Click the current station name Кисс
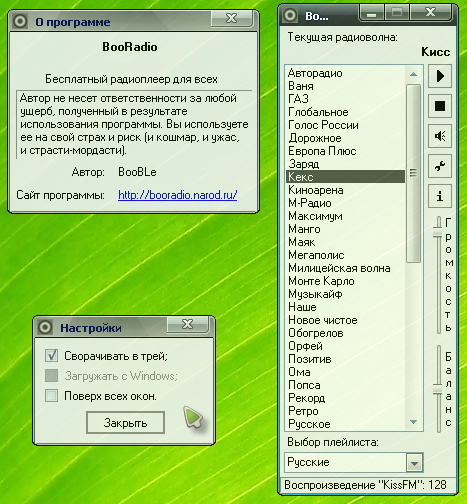Viewport: 467px width, 504px height. point(436,52)
